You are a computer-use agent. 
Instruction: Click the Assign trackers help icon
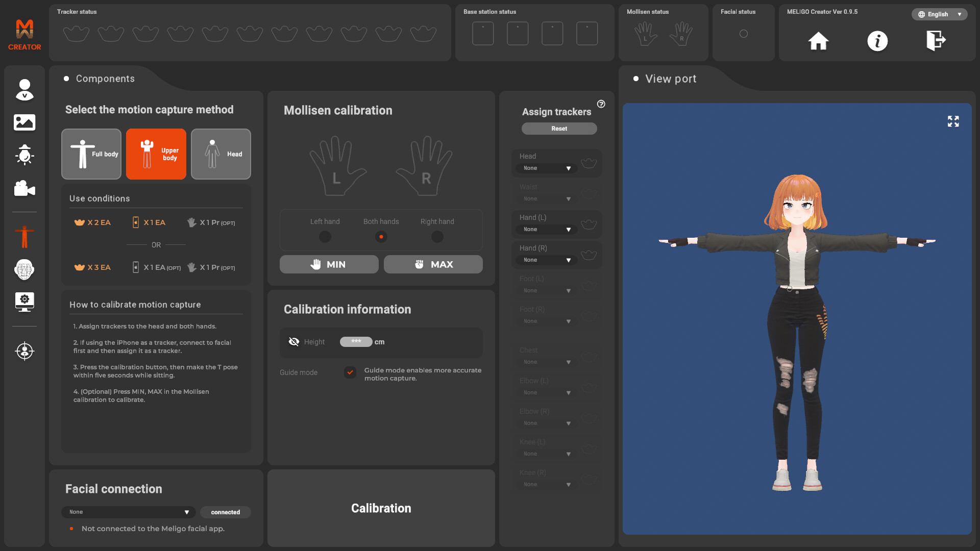click(x=601, y=104)
